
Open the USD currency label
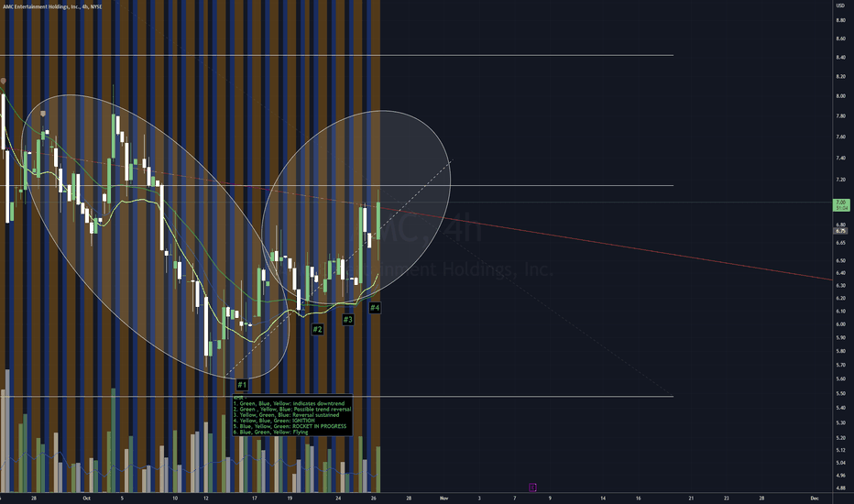pyautogui.click(x=840, y=5)
